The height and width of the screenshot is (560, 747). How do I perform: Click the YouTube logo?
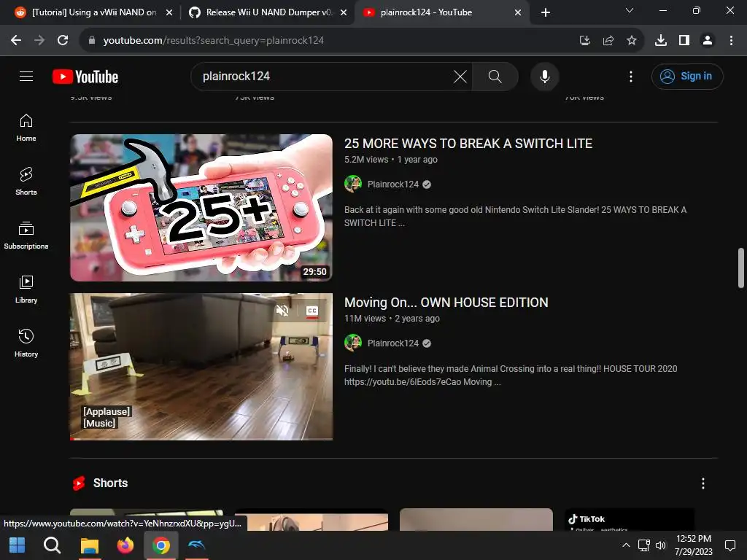pos(85,77)
